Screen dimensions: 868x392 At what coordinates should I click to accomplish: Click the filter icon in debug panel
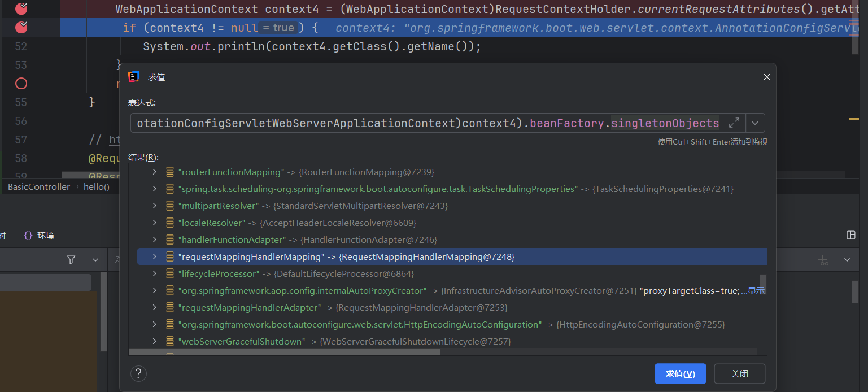[71, 260]
